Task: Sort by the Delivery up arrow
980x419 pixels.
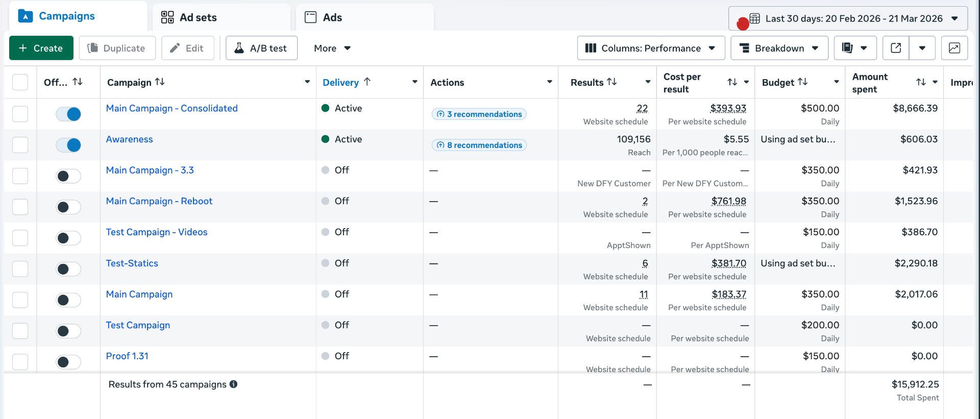Action: point(367,82)
